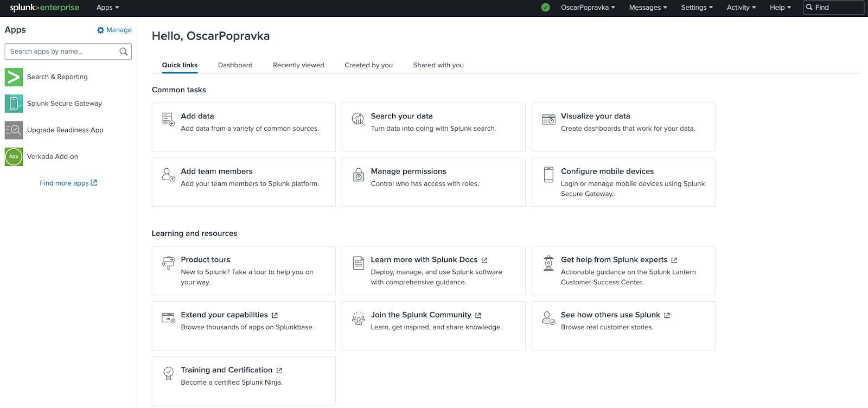868x408 pixels.
Task: Click the Training and Certification badge icon
Action: point(168,373)
